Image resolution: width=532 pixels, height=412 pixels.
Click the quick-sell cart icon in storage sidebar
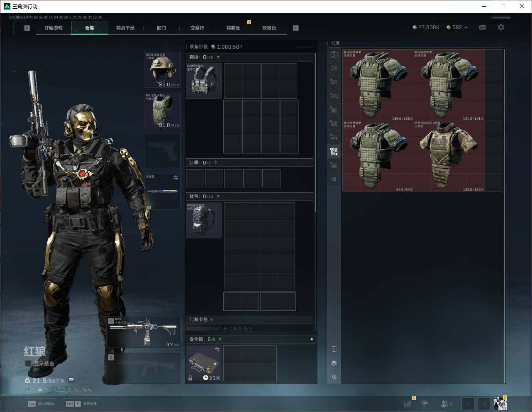click(x=334, y=377)
